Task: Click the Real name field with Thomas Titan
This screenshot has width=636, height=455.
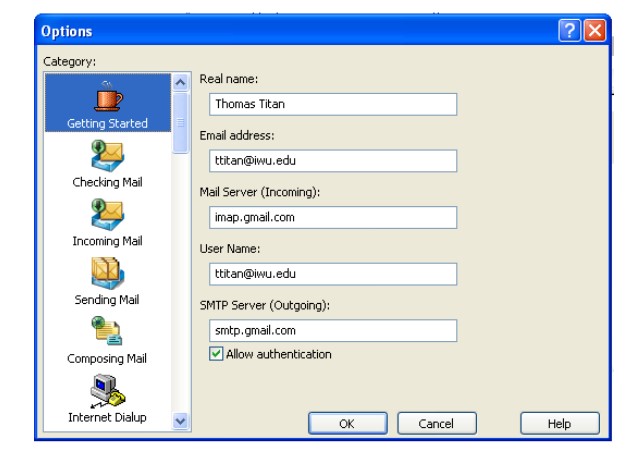Action: [333, 104]
